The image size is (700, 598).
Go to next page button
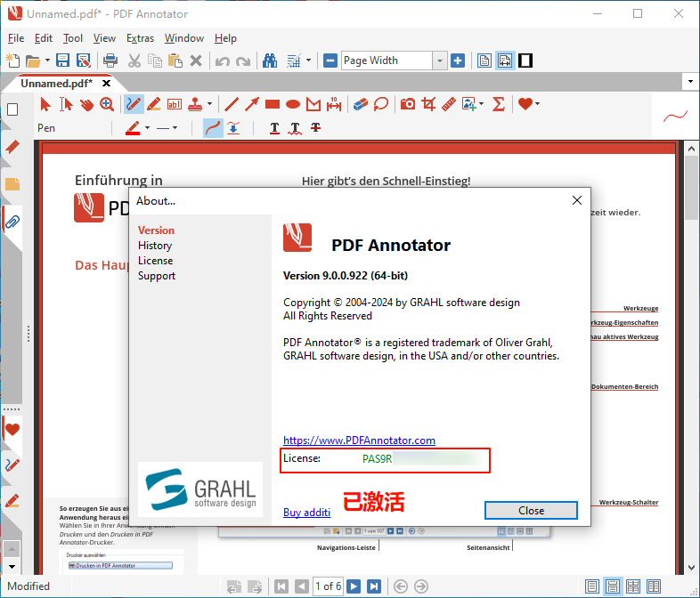[x=354, y=586]
